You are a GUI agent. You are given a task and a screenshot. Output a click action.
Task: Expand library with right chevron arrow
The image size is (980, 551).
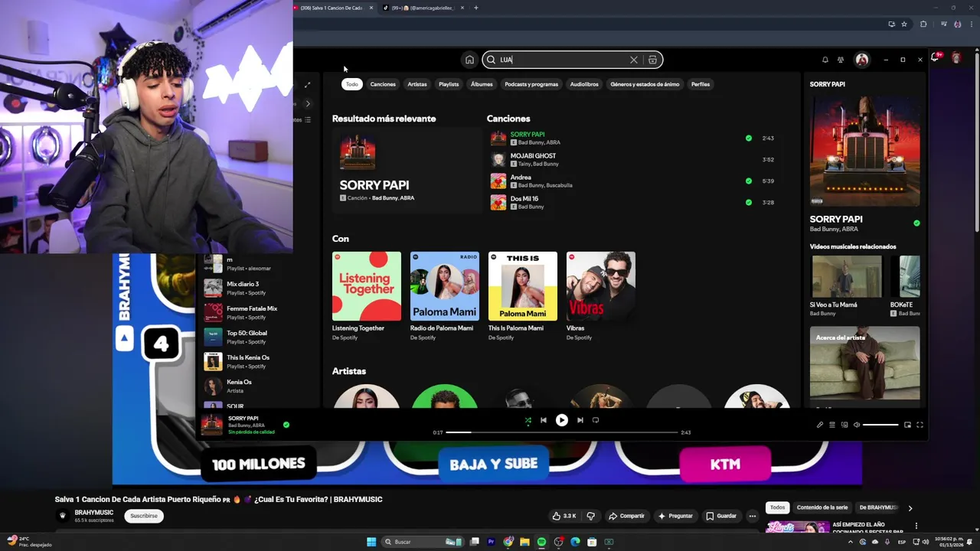[x=308, y=103]
